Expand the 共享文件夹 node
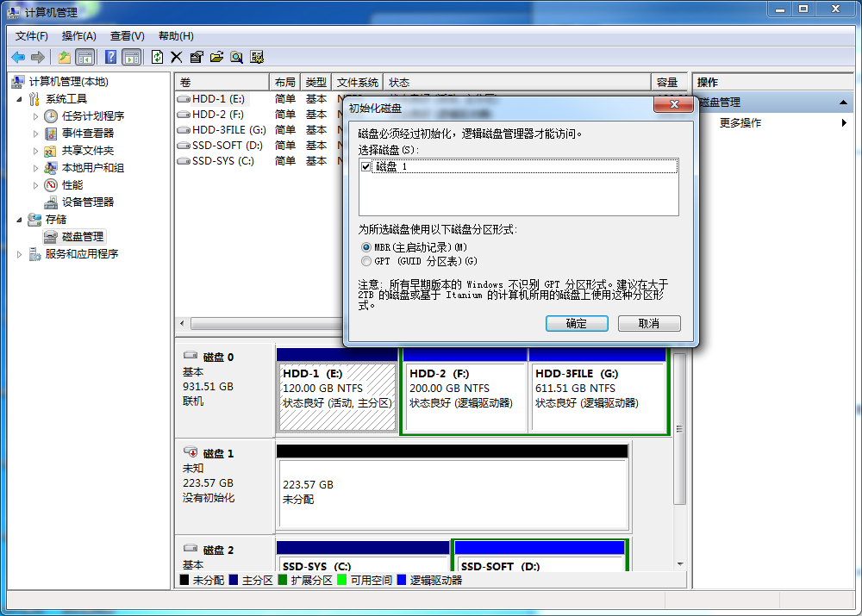The image size is (862, 616). pos(35,151)
